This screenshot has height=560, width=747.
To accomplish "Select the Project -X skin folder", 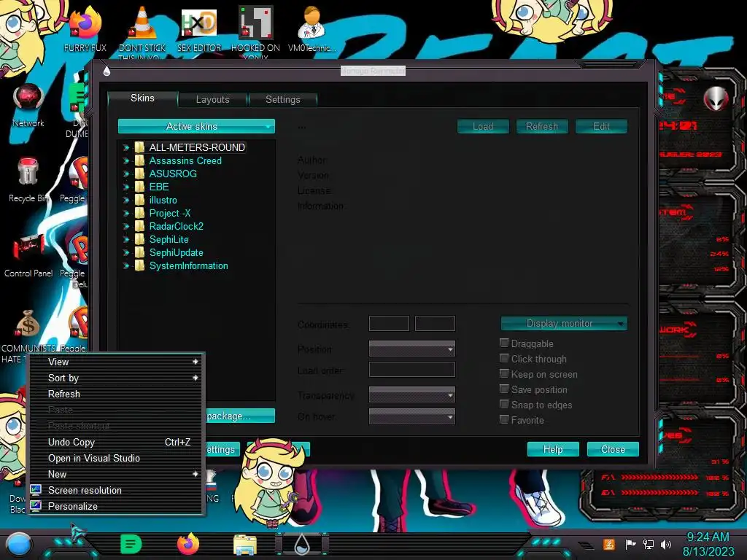I will pyautogui.click(x=169, y=214).
